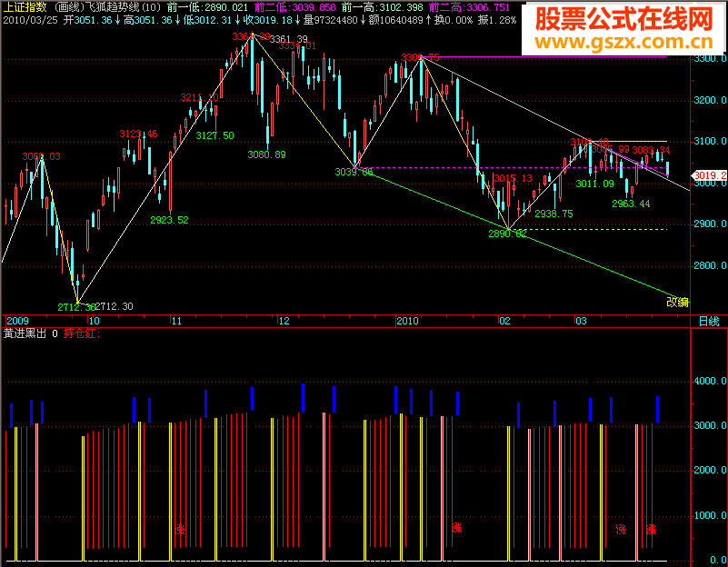728x567 pixels.
Task: Click the white high label 3361.39
Action: point(289,39)
